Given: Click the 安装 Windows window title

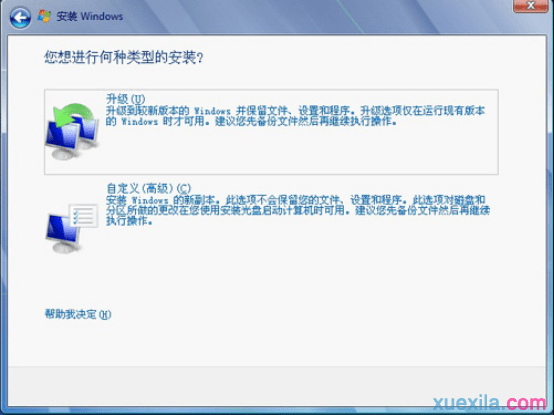Looking at the screenshot, I should [90, 16].
